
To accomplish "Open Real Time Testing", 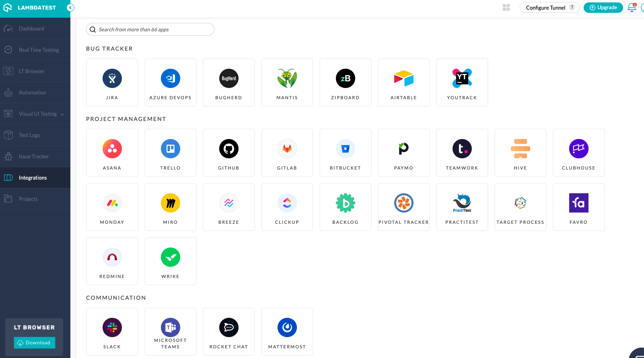I will [x=35, y=50].
